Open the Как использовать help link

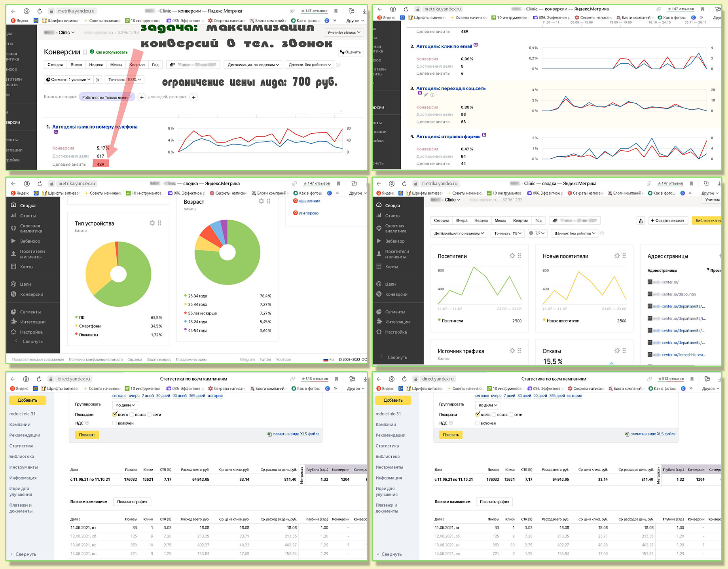pos(109,52)
